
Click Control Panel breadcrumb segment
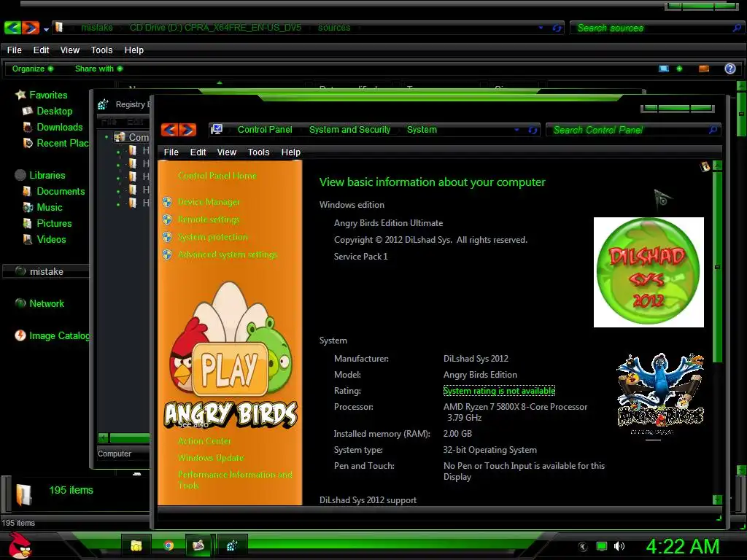point(264,130)
